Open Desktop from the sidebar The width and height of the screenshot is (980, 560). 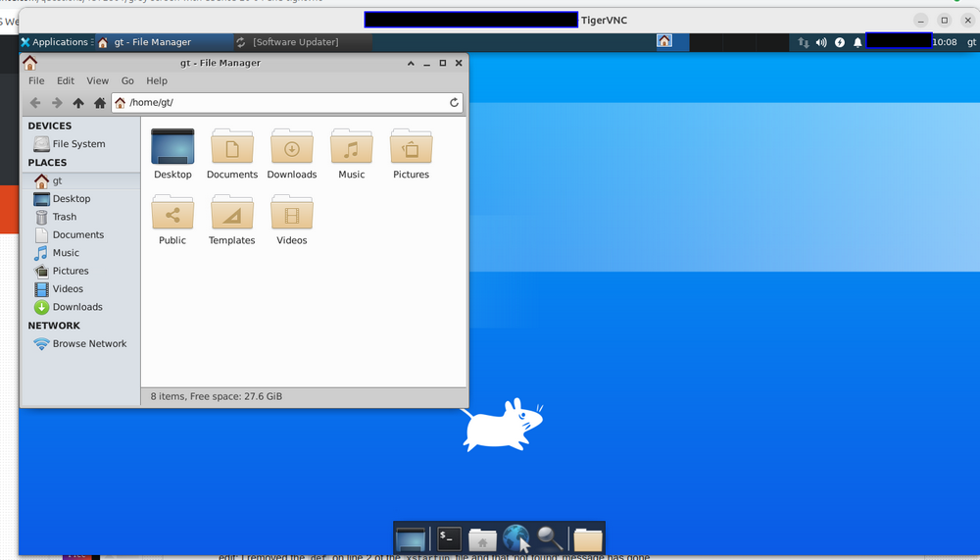pyautogui.click(x=80, y=199)
